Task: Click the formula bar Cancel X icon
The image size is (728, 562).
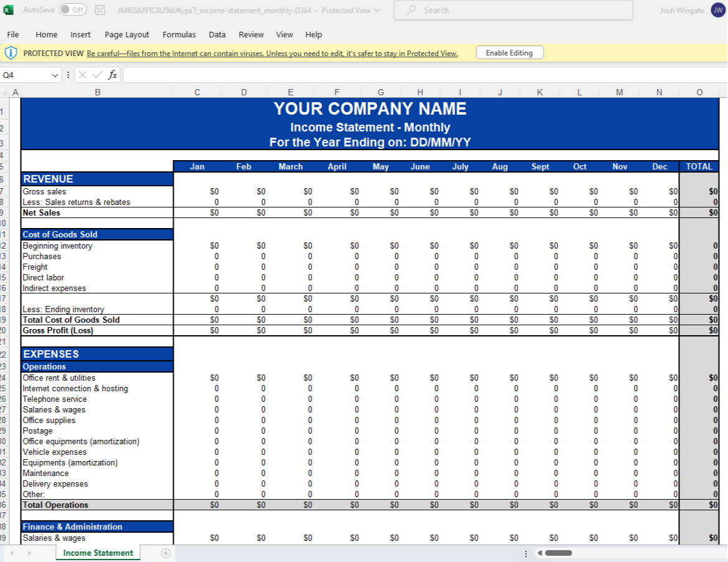Action: tap(83, 75)
